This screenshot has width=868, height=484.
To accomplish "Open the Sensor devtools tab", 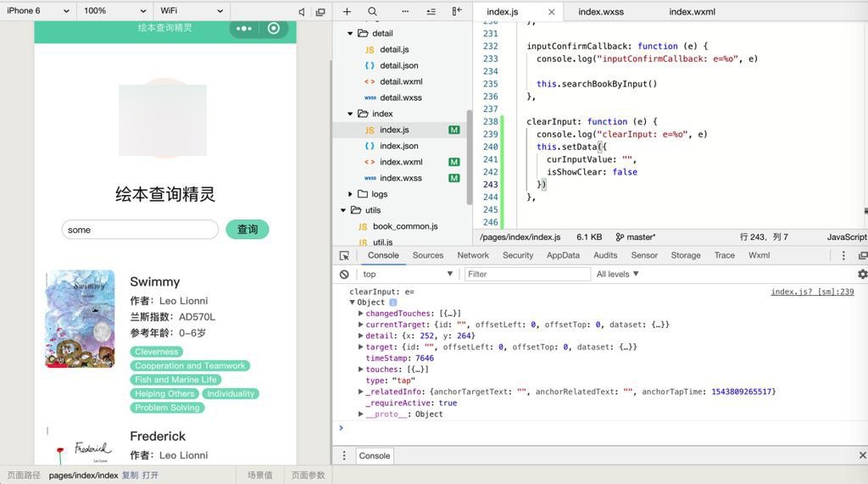I will coord(644,255).
